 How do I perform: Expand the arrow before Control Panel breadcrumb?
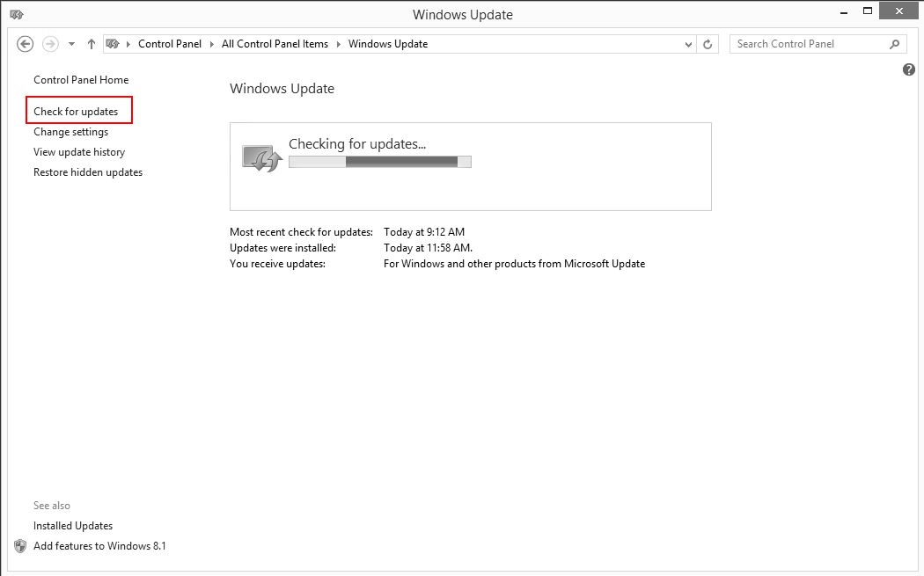point(128,44)
